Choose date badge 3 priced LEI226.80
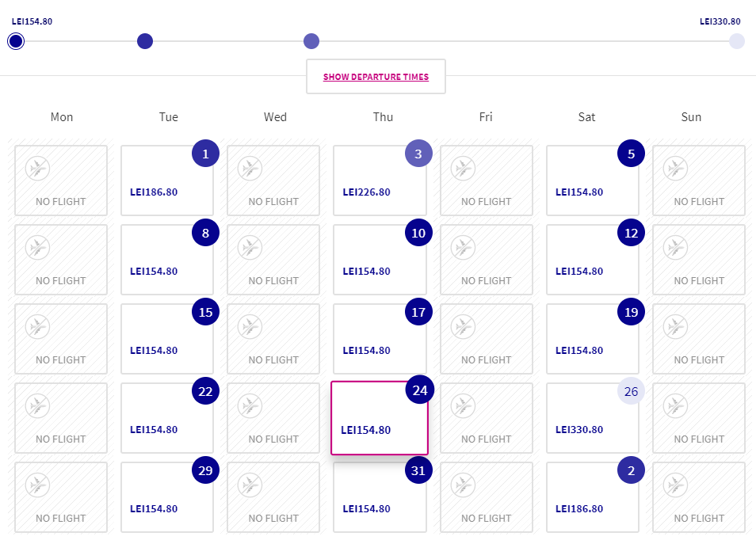756x540 pixels. [418, 154]
